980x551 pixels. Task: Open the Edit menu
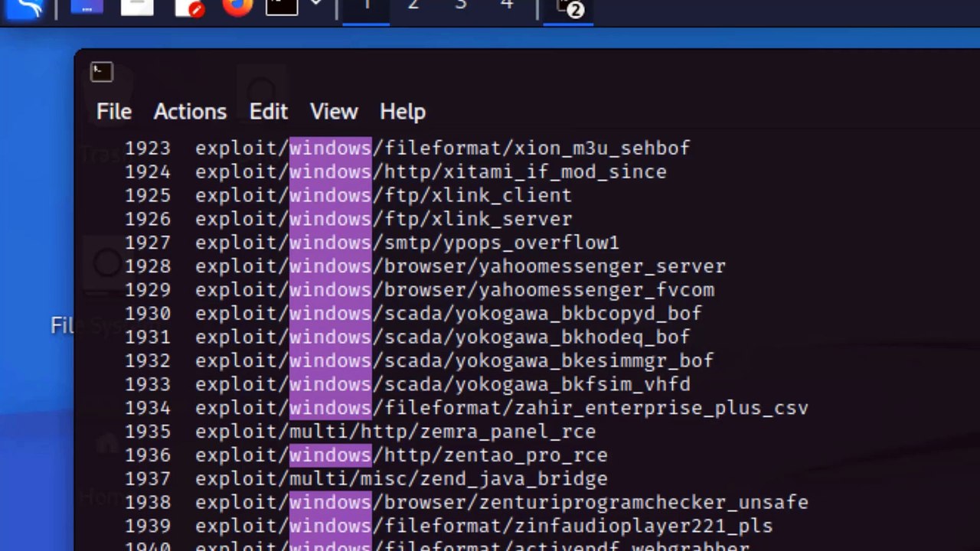(268, 112)
